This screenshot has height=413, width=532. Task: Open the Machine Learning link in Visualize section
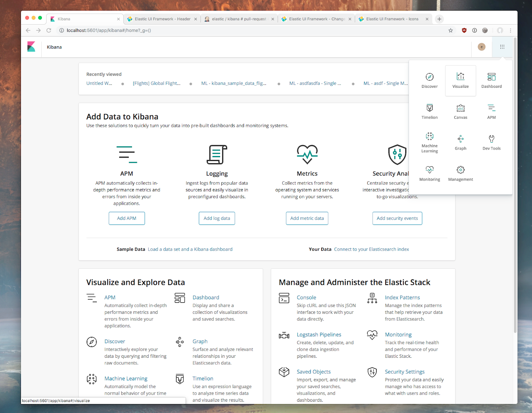tap(126, 378)
